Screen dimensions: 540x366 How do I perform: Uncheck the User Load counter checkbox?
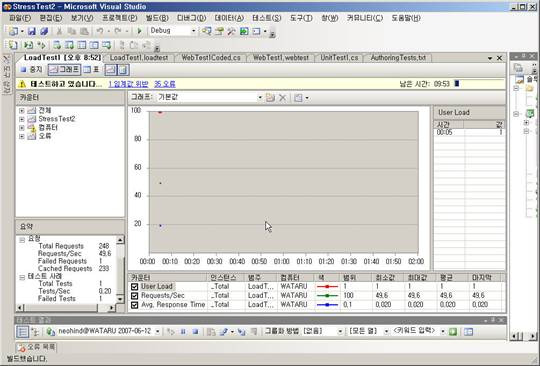click(135, 286)
